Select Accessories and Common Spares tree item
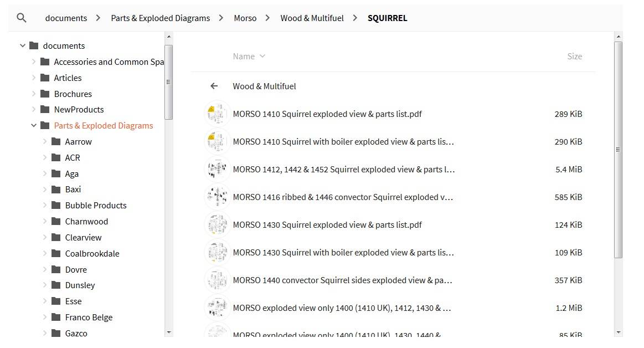The width and height of the screenshot is (644, 348). (109, 62)
